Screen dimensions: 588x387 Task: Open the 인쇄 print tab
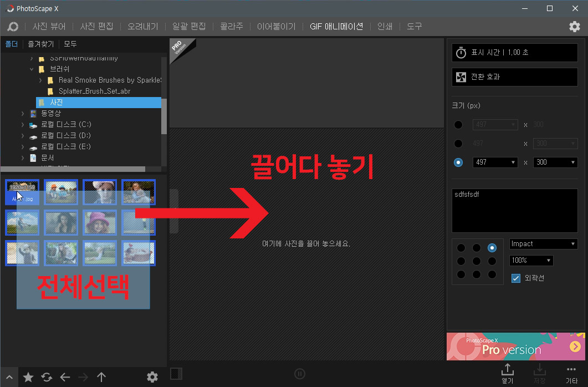(385, 26)
